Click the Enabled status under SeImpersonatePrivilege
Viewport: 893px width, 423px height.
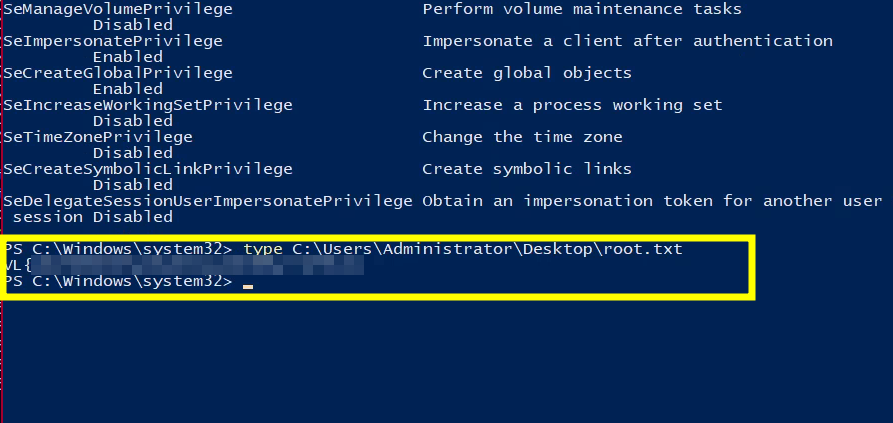tap(128, 57)
